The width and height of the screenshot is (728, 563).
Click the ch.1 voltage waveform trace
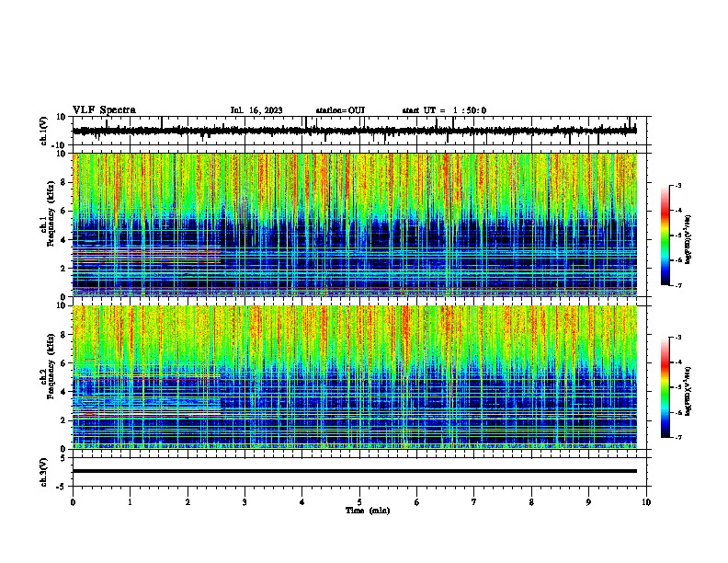tap(355, 131)
